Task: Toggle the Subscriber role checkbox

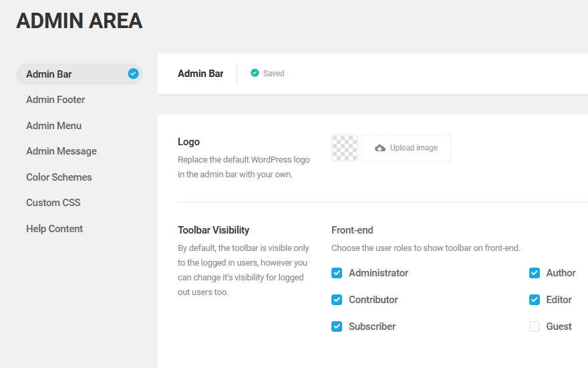Action: 337,327
